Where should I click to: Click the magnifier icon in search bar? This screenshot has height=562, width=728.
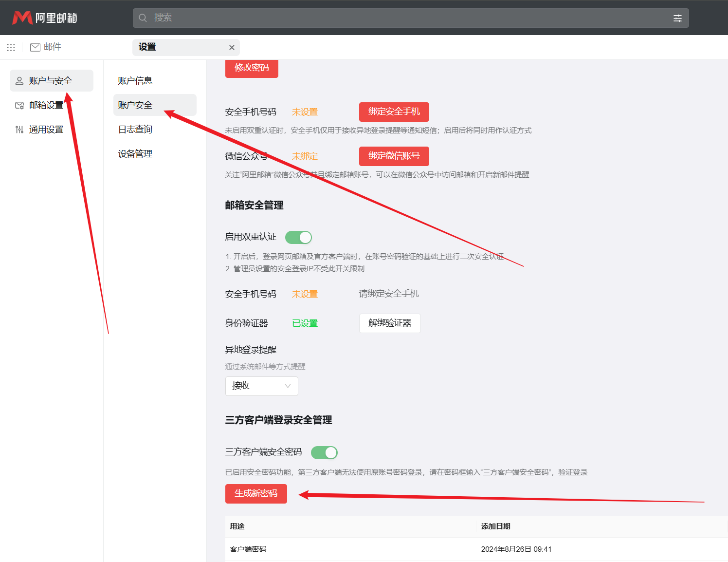click(143, 18)
